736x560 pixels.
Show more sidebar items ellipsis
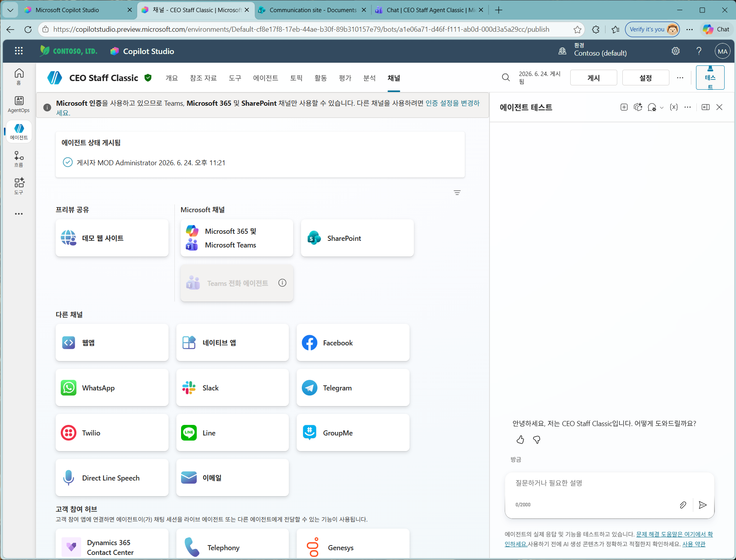(x=19, y=214)
